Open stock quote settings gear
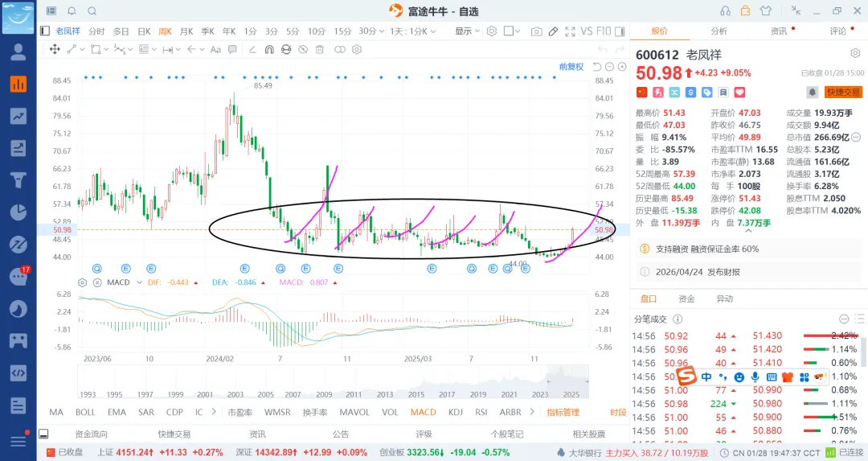The width and height of the screenshot is (868, 461). click(x=854, y=53)
